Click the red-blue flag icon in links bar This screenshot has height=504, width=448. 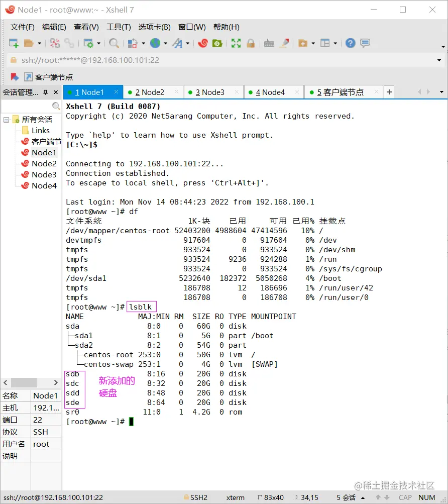point(15,77)
